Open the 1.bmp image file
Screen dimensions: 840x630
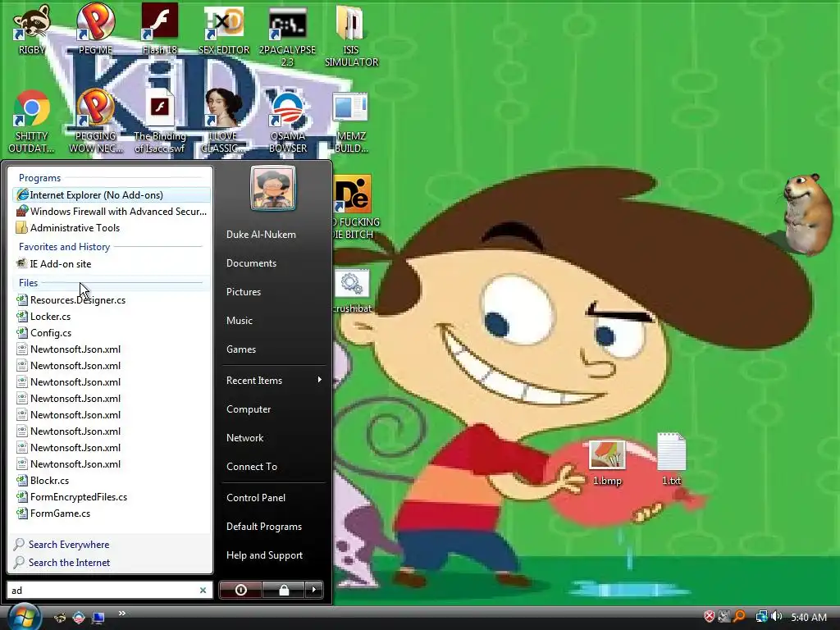coord(607,463)
